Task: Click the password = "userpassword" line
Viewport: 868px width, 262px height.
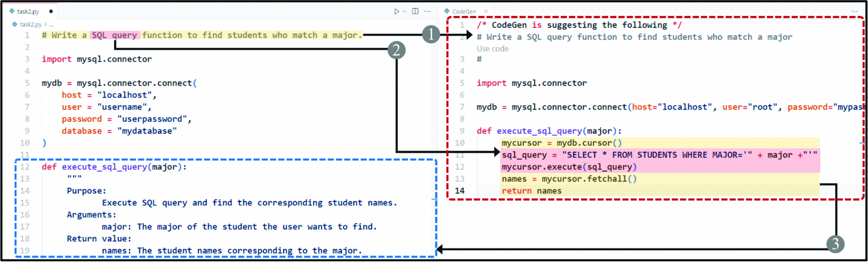Action: pyautogui.click(x=127, y=119)
